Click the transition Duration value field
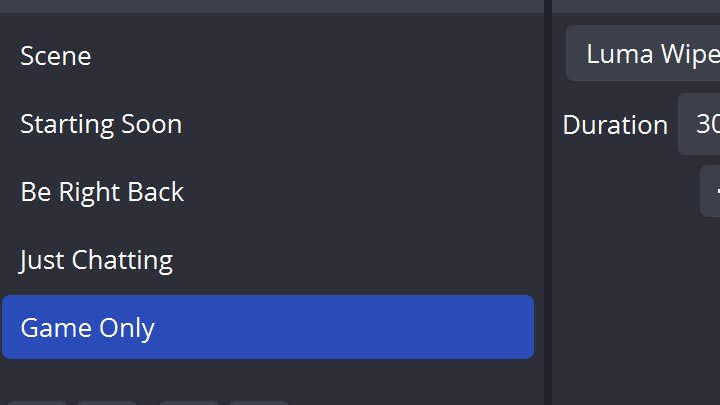The image size is (720, 405). [x=700, y=124]
